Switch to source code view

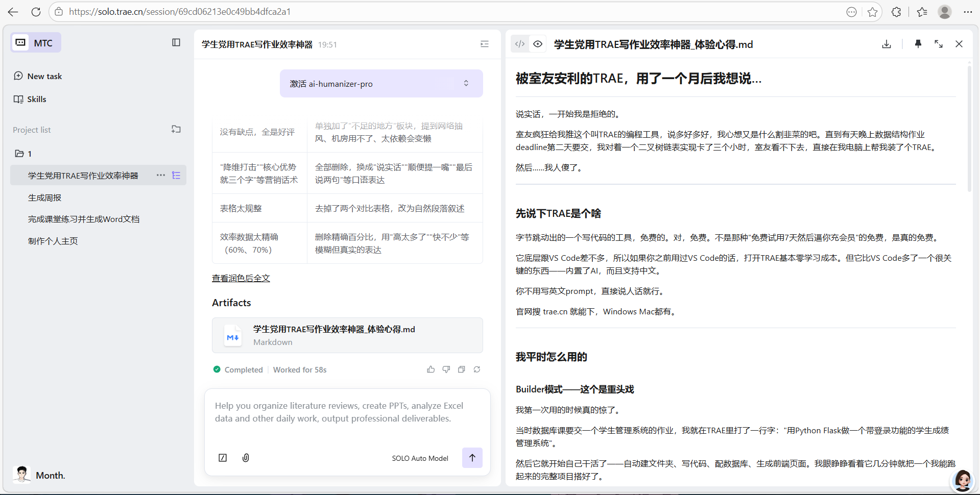[x=520, y=44]
